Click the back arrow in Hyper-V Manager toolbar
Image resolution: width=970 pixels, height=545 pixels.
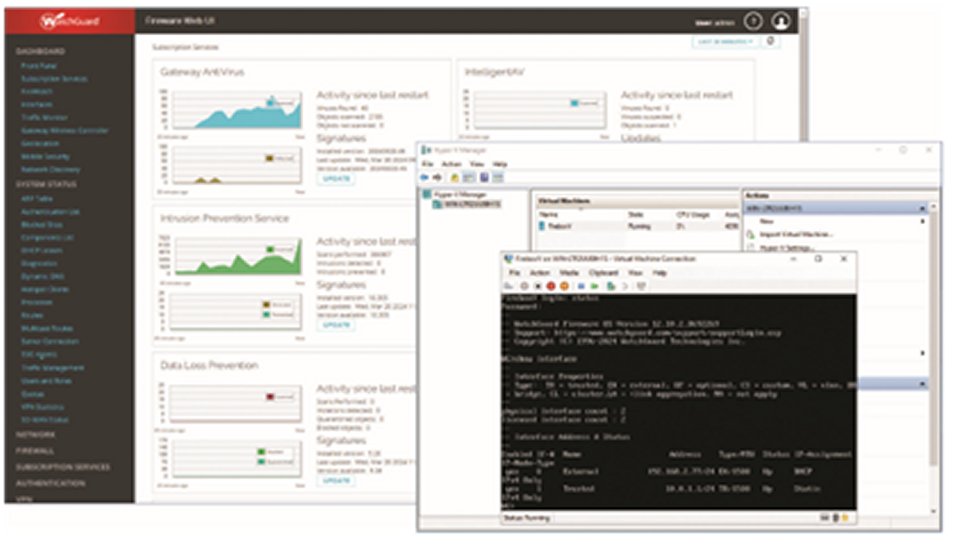[425, 178]
